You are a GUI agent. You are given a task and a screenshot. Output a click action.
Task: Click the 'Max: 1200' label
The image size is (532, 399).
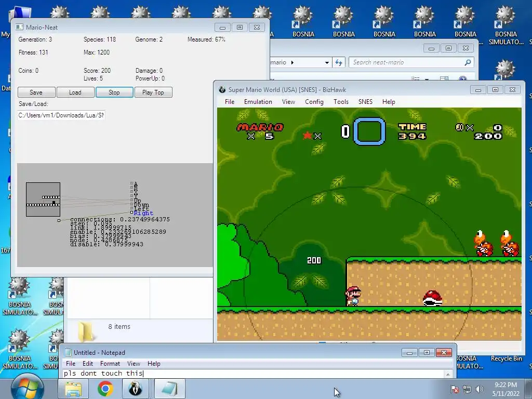point(97,52)
